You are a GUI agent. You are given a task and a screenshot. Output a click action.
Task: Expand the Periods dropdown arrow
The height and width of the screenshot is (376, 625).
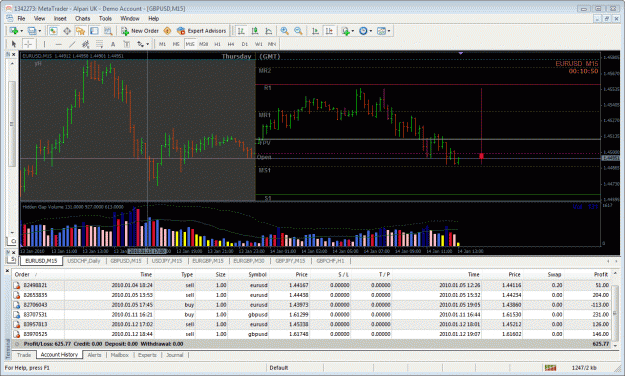(371, 31)
